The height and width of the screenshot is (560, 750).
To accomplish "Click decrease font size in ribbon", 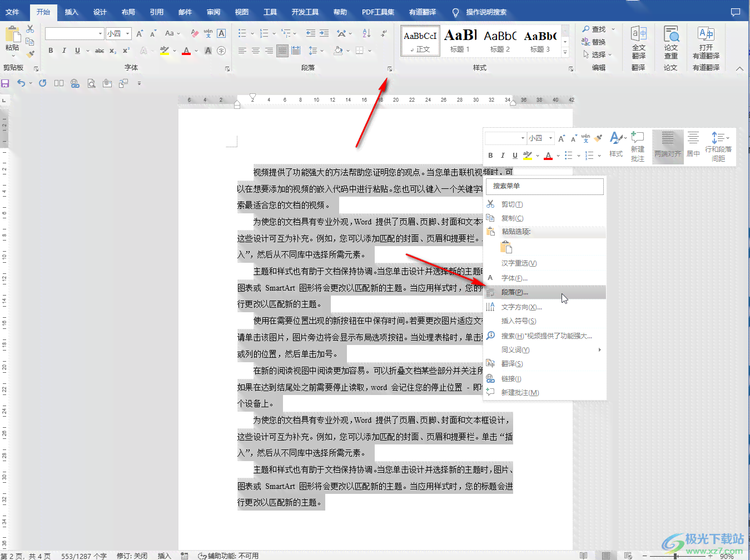I will [153, 33].
